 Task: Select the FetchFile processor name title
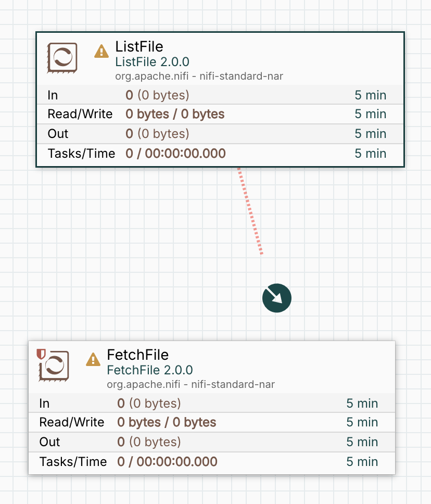click(x=137, y=355)
